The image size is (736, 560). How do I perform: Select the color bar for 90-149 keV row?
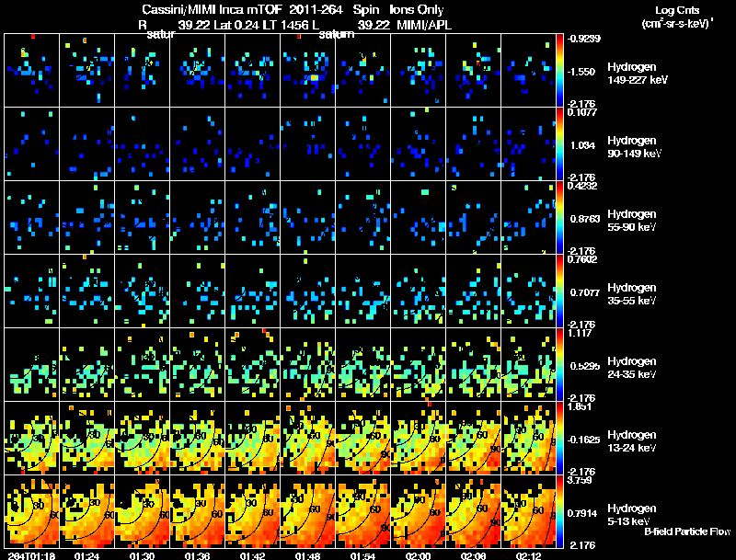(559, 143)
